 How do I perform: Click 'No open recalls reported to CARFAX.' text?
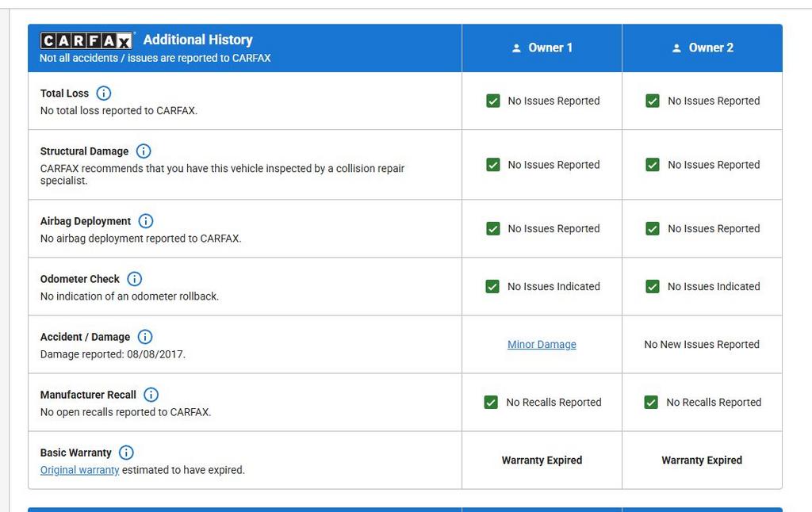[x=126, y=413]
